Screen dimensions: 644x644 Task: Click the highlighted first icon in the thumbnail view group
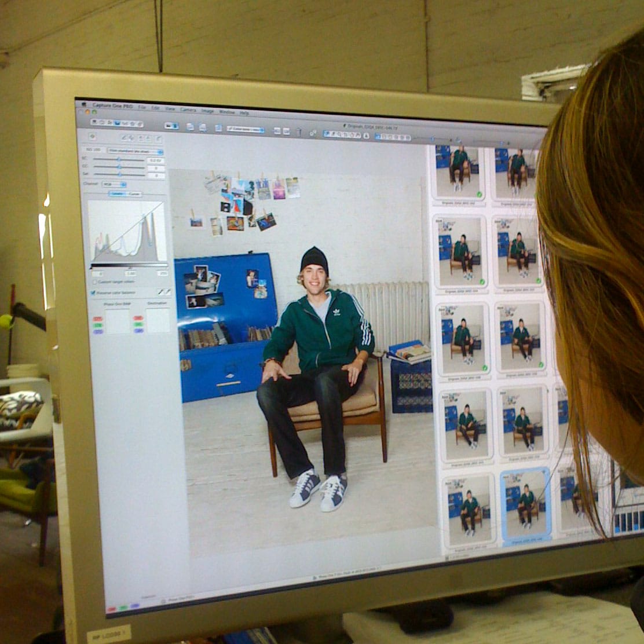click(x=378, y=136)
